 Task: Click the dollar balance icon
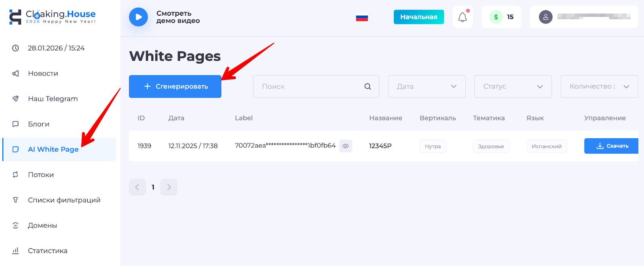[x=496, y=17]
